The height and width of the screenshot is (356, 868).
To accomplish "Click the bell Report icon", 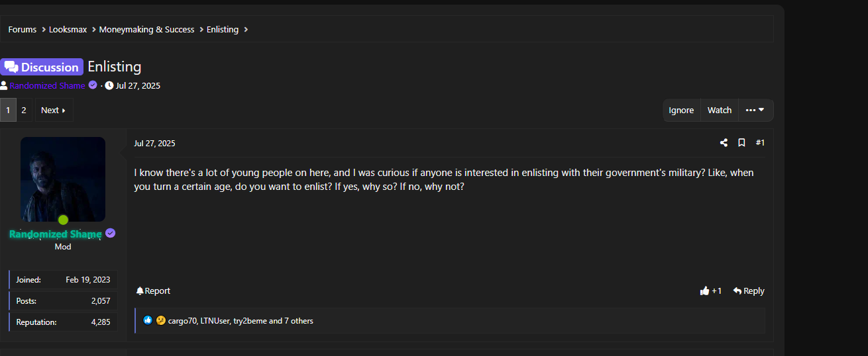I will [140, 291].
